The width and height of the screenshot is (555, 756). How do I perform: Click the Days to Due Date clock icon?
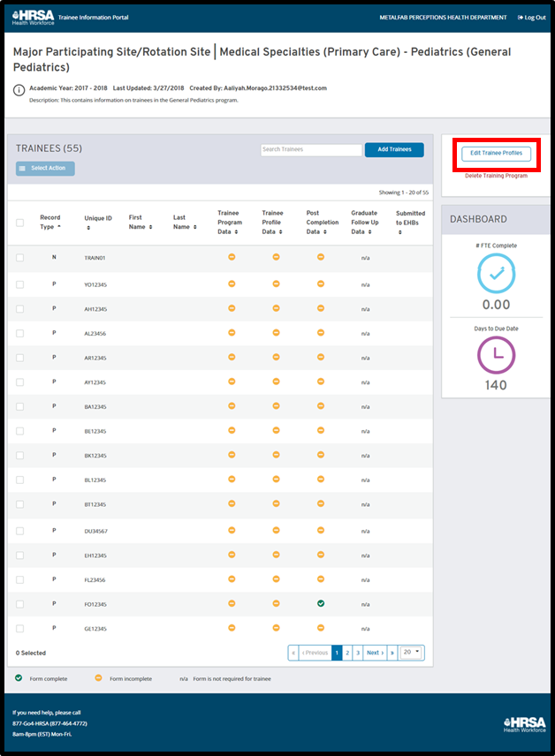496,355
